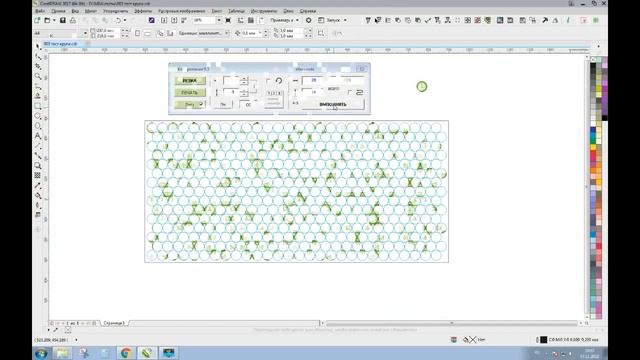Open the zoom level dropdown
The width and height of the screenshot is (640, 360).
pos(218,20)
